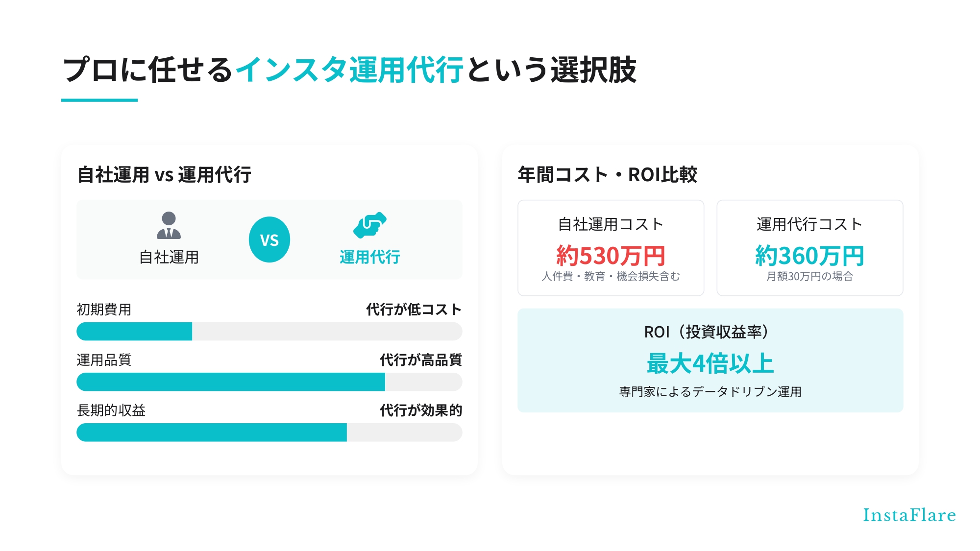
Task: Click the 代行が高品質 label
Action: 421,360
